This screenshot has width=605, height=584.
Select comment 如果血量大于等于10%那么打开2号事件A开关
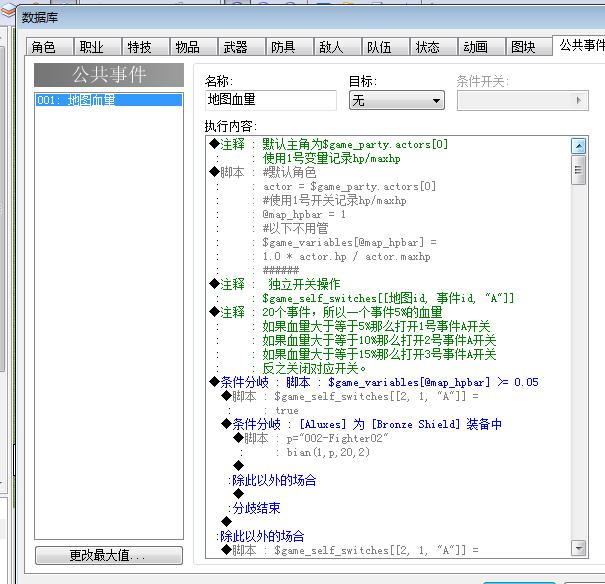[379, 340]
